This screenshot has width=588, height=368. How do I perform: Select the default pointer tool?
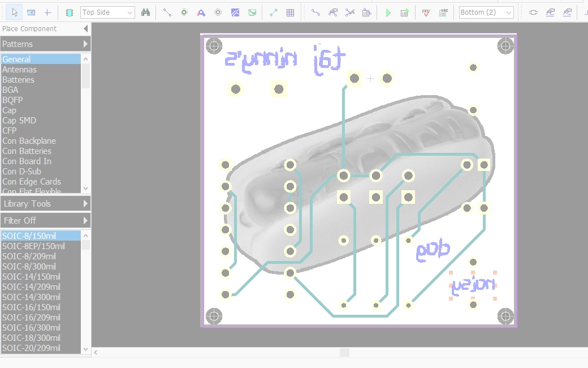point(14,12)
